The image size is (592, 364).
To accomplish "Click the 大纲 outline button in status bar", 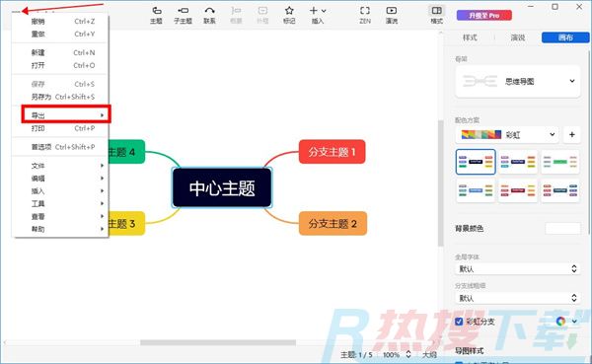I will 429,354.
